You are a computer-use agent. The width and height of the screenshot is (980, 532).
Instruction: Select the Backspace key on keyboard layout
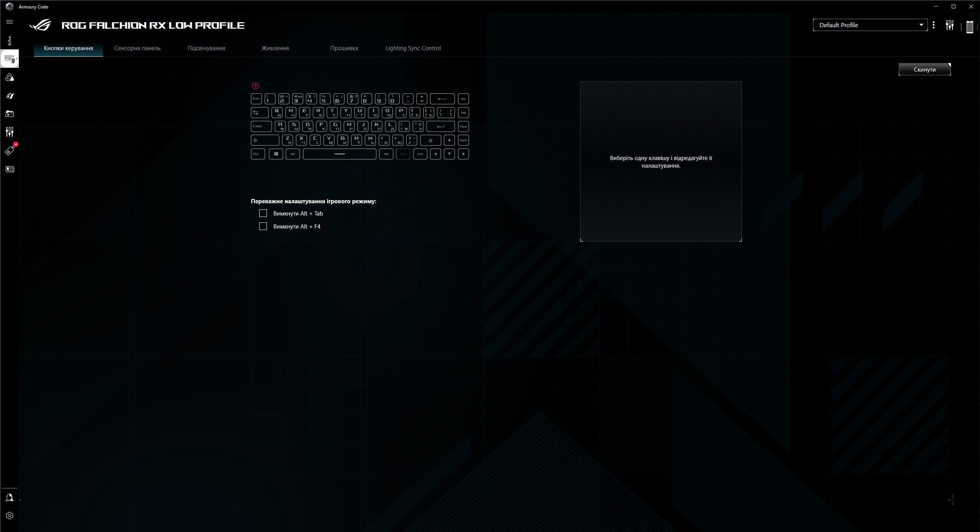click(442, 99)
